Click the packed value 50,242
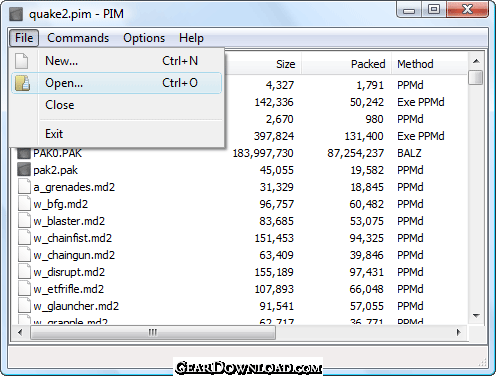This screenshot has height=376, width=496. 367,102
